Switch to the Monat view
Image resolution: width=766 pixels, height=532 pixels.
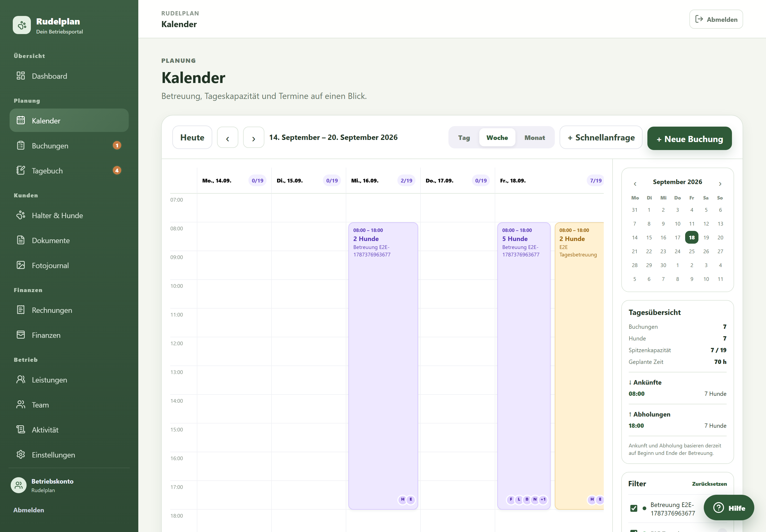click(x=534, y=138)
